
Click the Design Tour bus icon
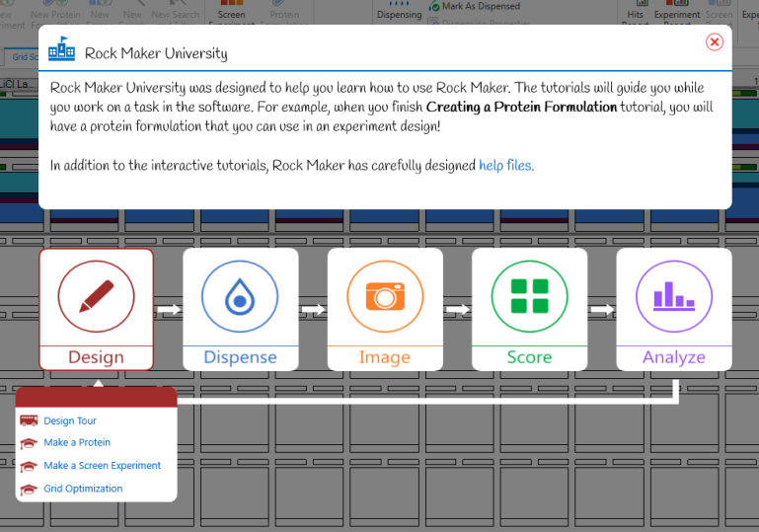tap(29, 420)
